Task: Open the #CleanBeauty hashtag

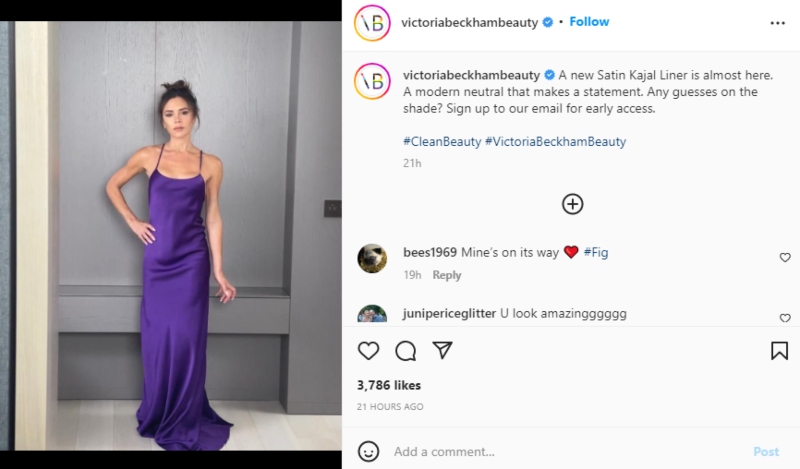Action: coord(441,142)
